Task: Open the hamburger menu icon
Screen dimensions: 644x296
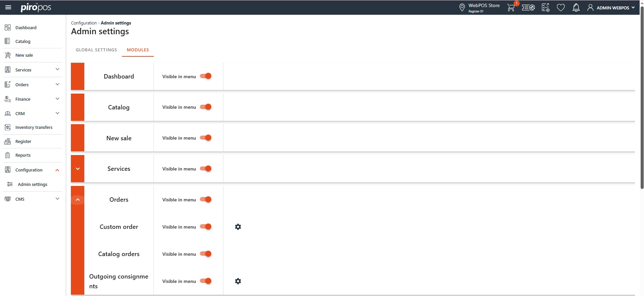Action: pyautogui.click(x=8, y=7)
